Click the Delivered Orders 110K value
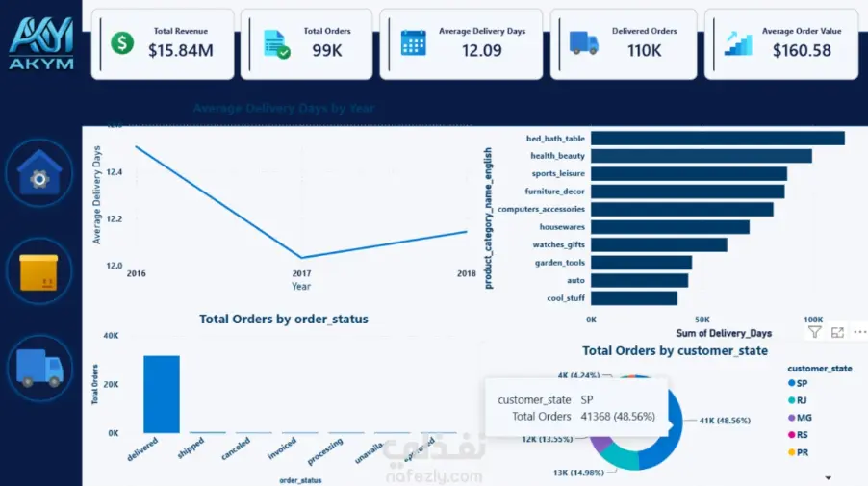868x486 pixels. click(x=644, y=50)
